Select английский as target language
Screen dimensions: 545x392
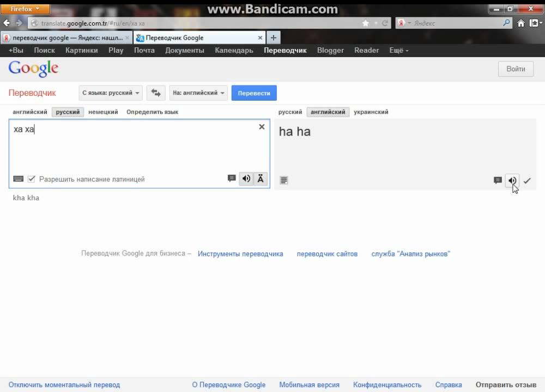tap(328, 112)
